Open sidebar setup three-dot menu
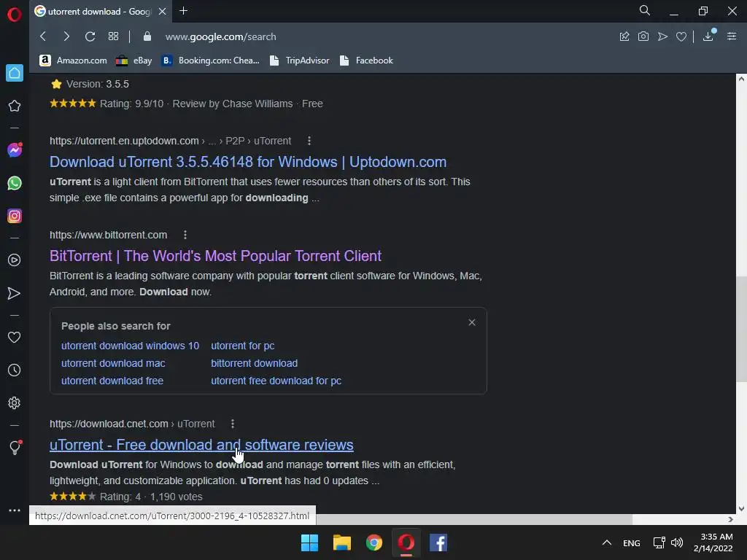 click(15, 510)
